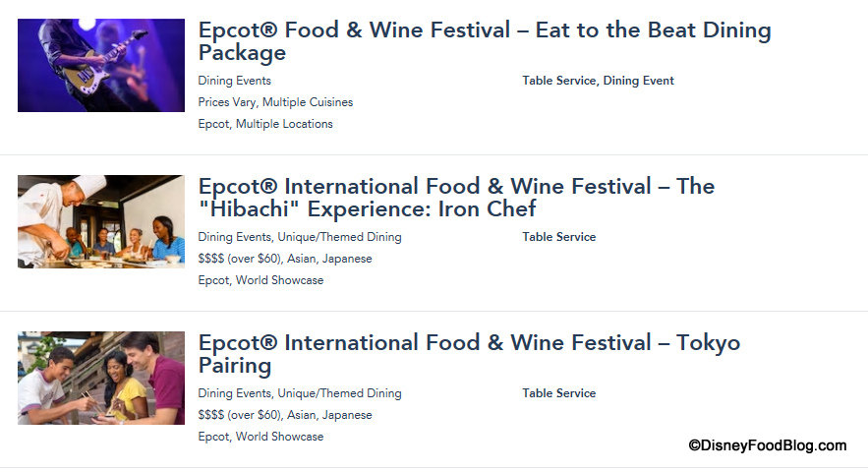Image resolution: width=868 pixels, height=472 pixels.
Task: Click the Iron Chef '$$$$ (over $60)' price
Action: [x=239, y=259]
